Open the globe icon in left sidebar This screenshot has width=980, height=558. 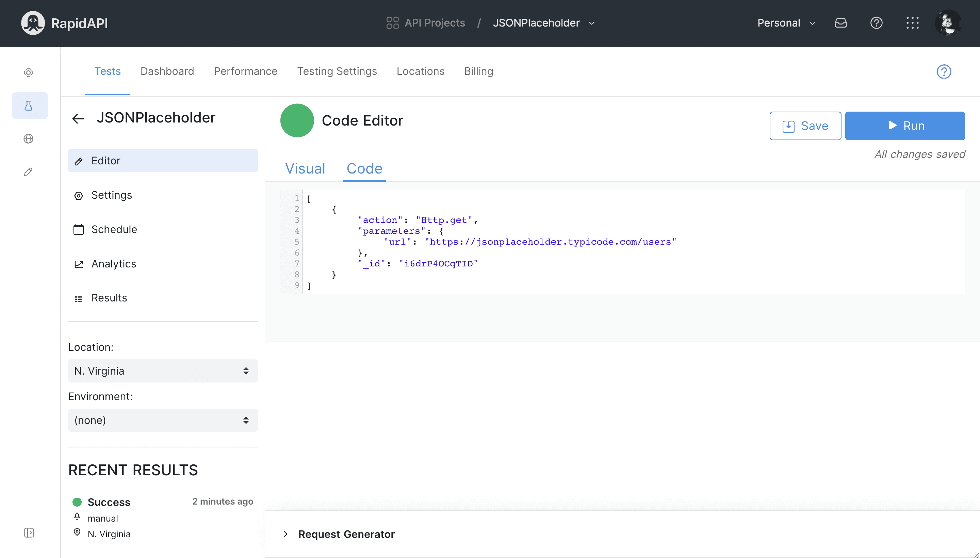28,139
